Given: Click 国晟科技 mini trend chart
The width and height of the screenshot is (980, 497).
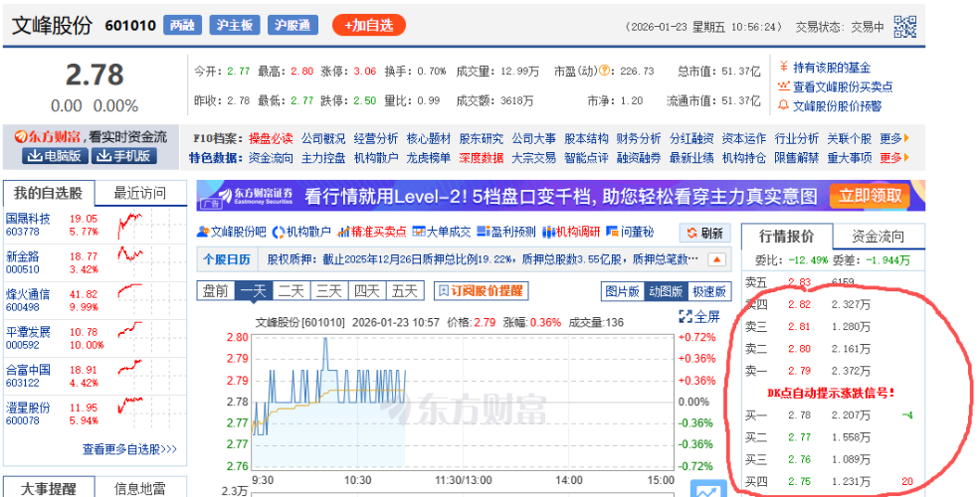Looking at the screenshot, I should click(x=130, y=225).
